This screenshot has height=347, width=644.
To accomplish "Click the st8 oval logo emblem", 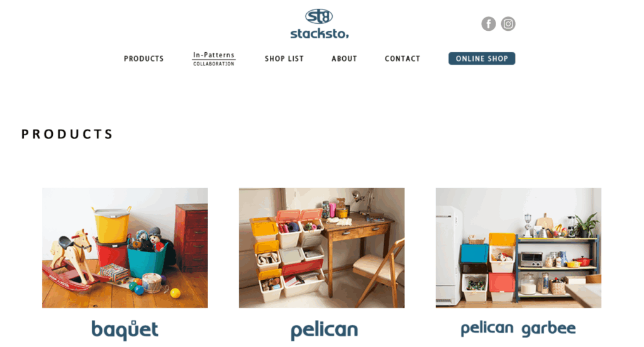I will [319, 16].
